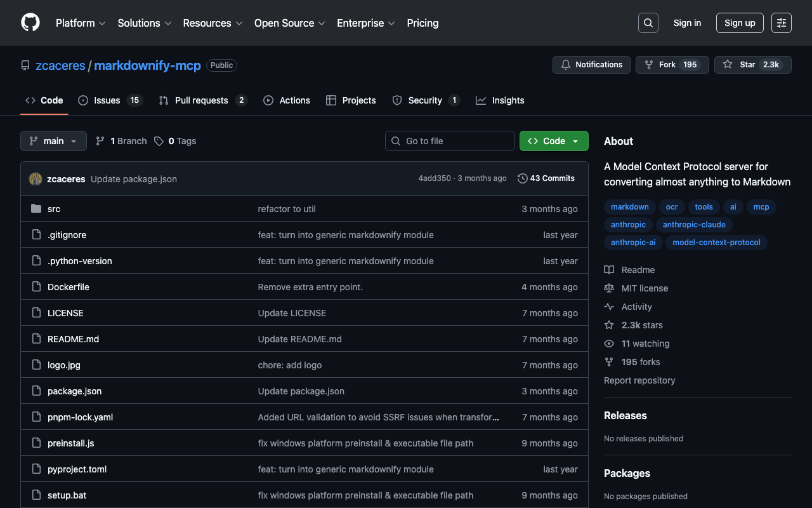812x508 pixels.
Task: Click the appearance settings icon in header
Action: coord(781,23)
